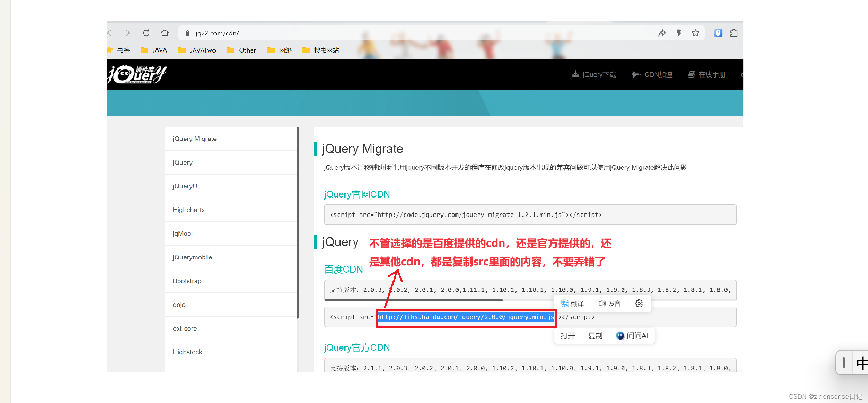This screenshot has height=403, width=868.
Task: Select Bootstrap in the sidebar
Action: (x=231, y=281)
